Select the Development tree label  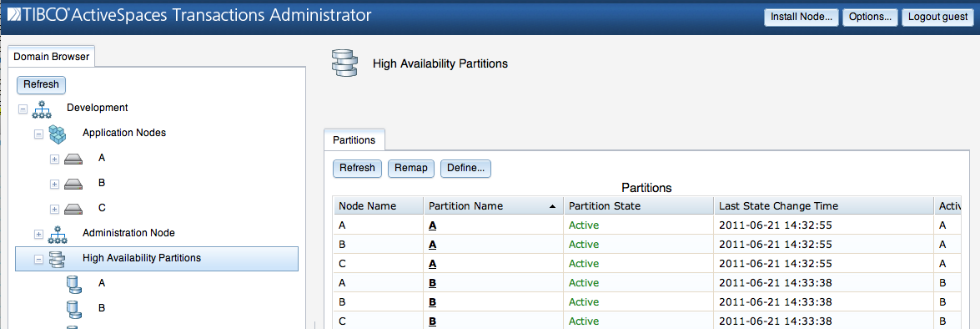[98, 108]
